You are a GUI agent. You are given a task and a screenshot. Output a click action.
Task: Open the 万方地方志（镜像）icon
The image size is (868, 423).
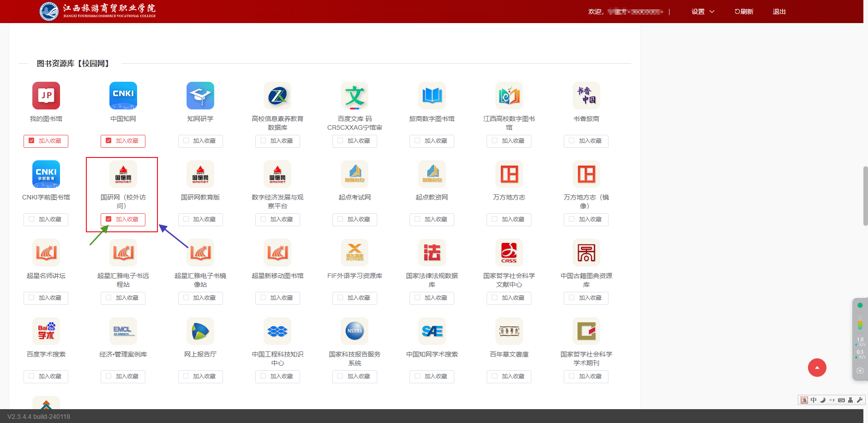click(x=586, y=174)
